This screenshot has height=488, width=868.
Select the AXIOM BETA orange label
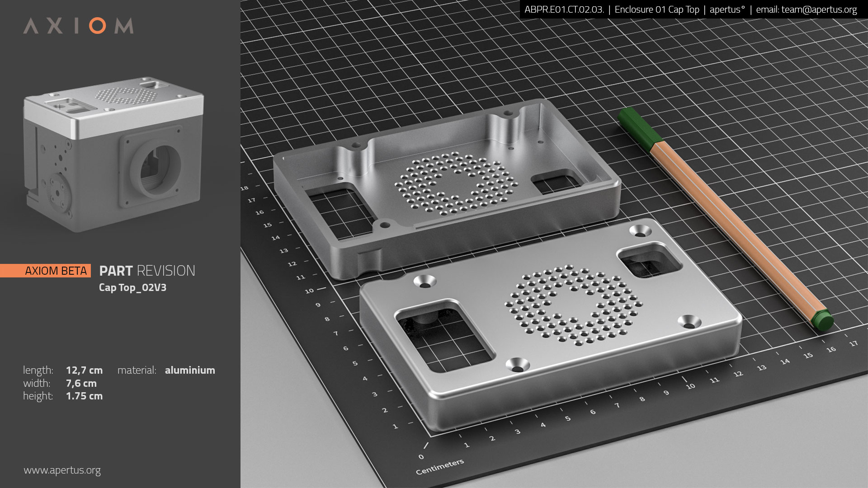coord(45,271)
